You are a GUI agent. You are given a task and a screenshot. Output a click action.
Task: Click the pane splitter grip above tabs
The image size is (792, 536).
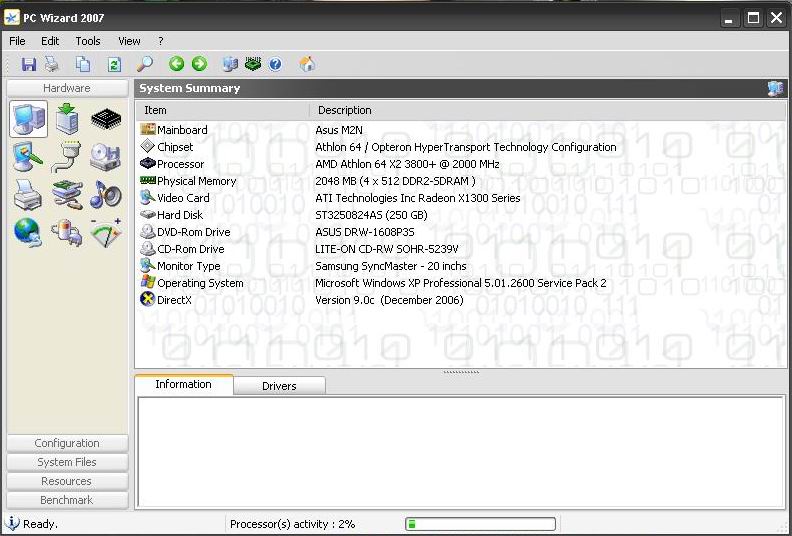click(461, 372)
